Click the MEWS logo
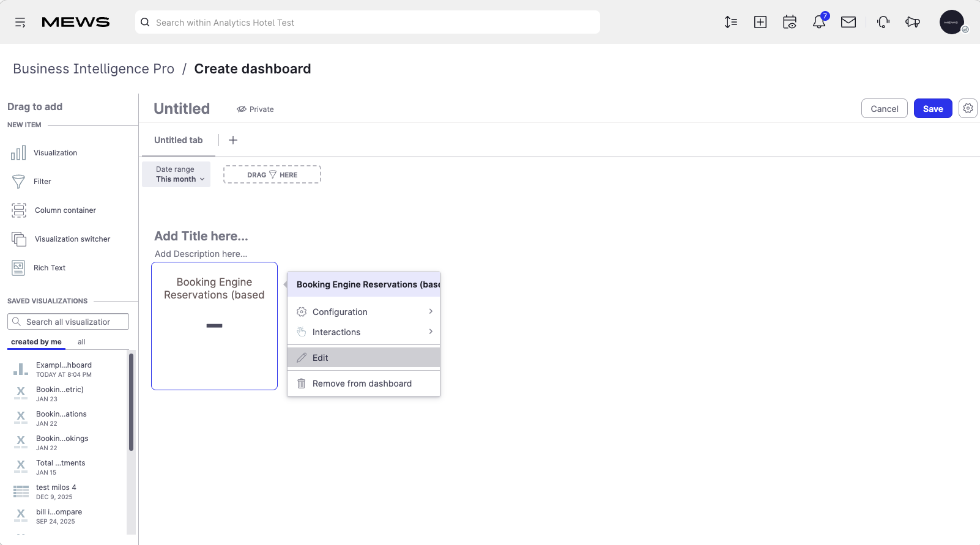 click(76, 23)
